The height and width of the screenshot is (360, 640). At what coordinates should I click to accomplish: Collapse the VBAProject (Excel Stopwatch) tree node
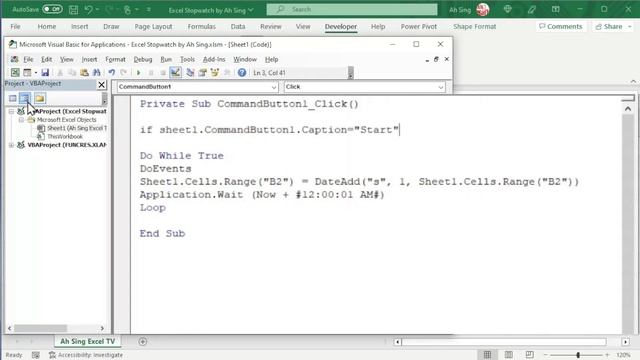(11, 111)
